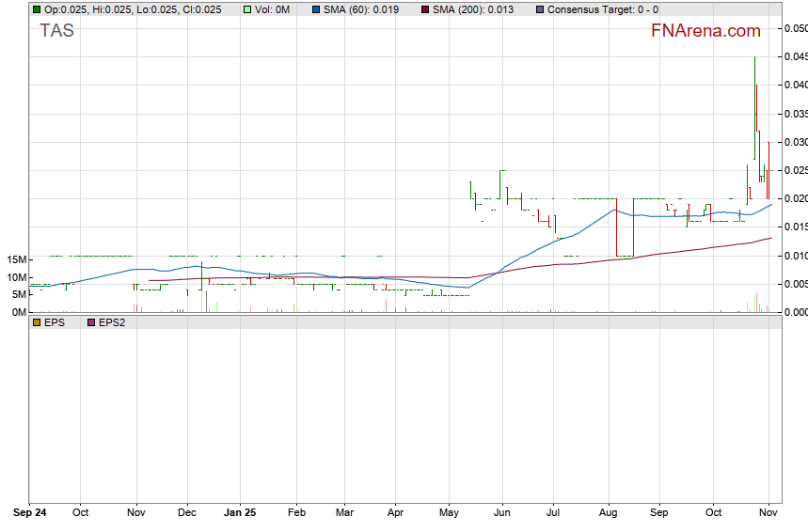Image resolution: width=808 pixels, height=532 pixels.
Task: Click the Nov label at far right of time axis
Action: coord(769,513)
